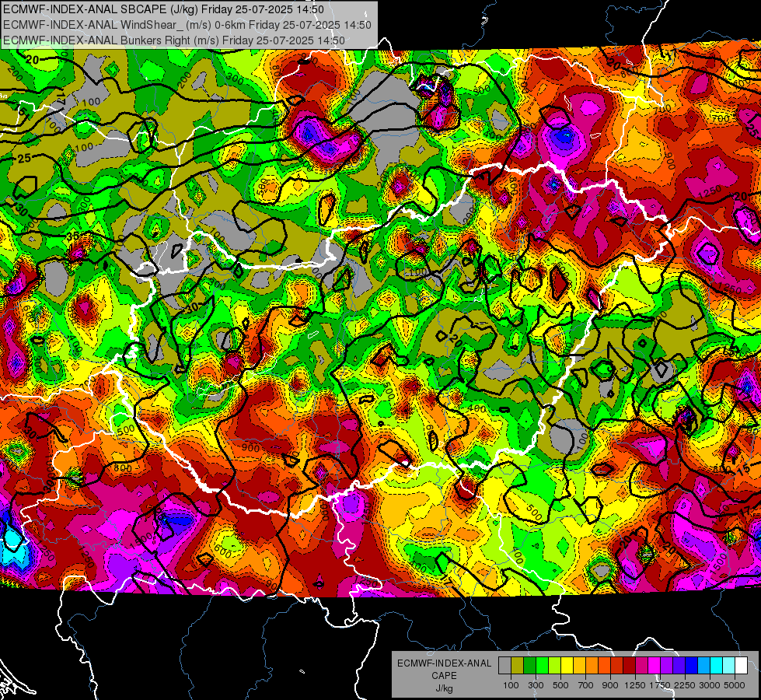The image size is (761, 700).
Task: Pick the indigo legend swatch
Action: click(679, 666)
